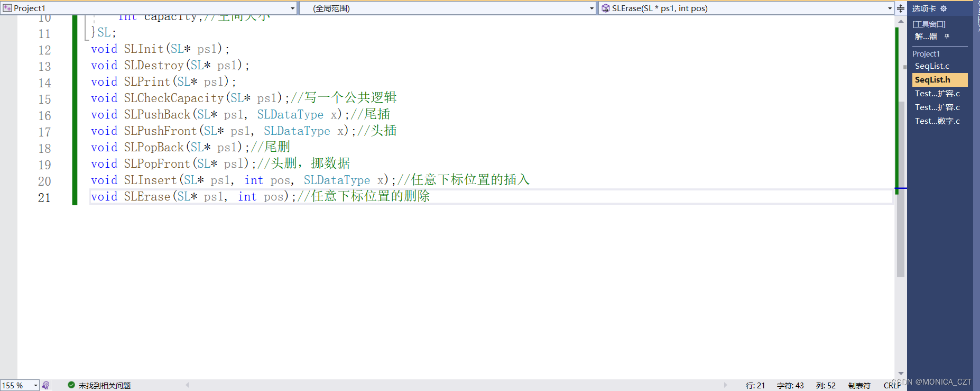
Task: Click the SLPushFront function name
Action: click(x=160, y=131)
